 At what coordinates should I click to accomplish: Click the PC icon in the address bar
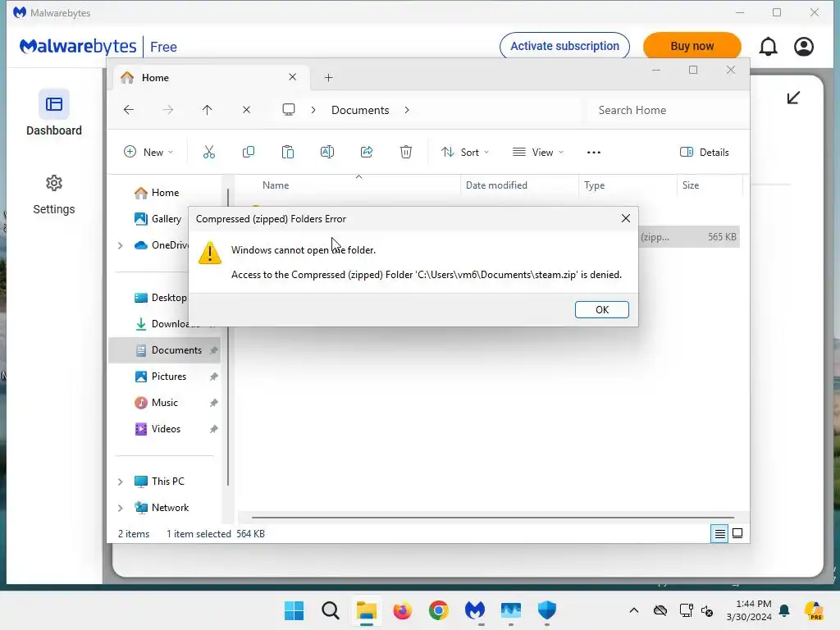[289, 110]
